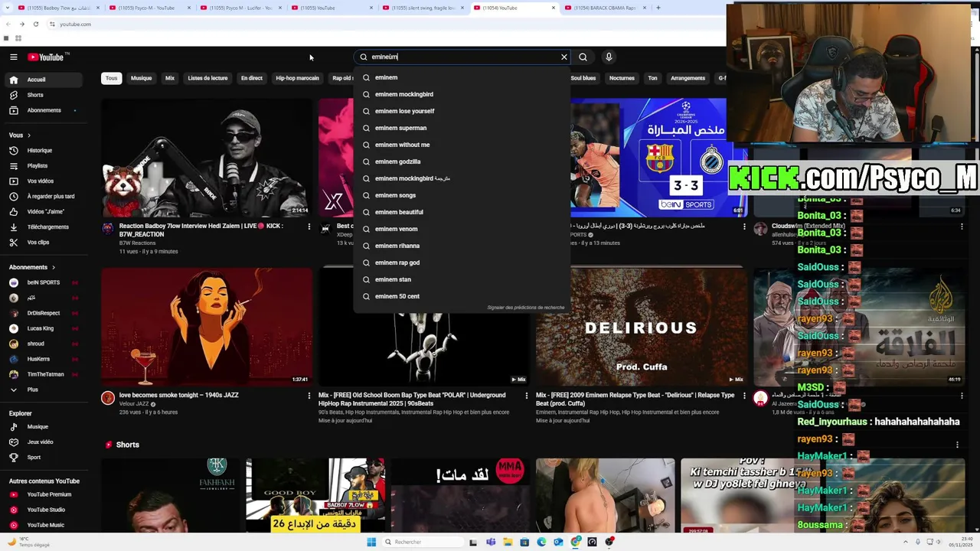Open YouTube Premium in the sidebar
The height and width of the screenshot is (551, 980).
45,494
